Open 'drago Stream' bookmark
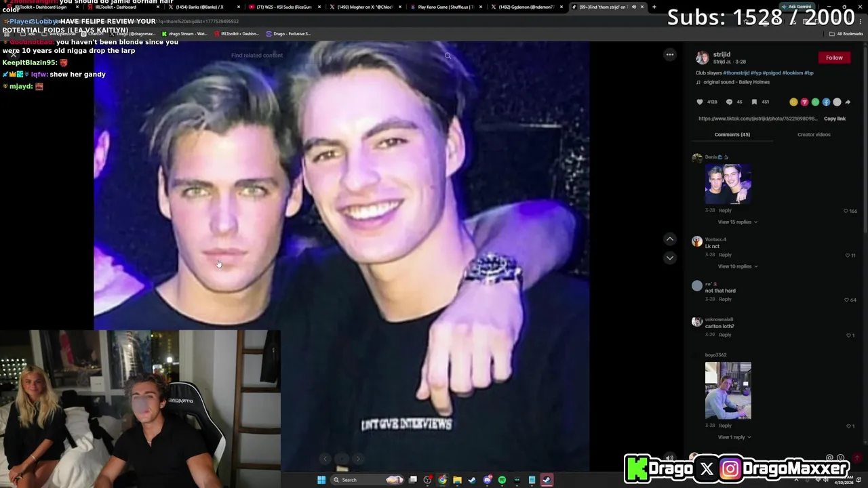Image resolution: width=868 pixels, height=488 pixels. point(184,34)
